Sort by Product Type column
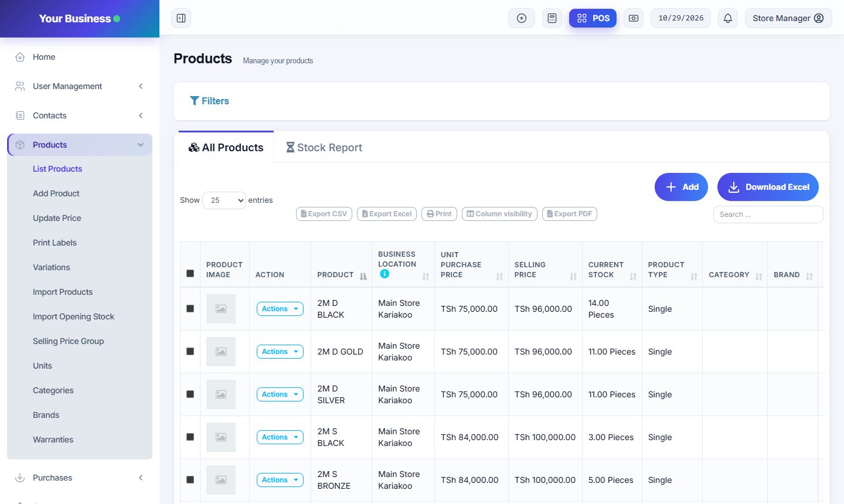Screen dimensions: 844x504 point(694,276)
